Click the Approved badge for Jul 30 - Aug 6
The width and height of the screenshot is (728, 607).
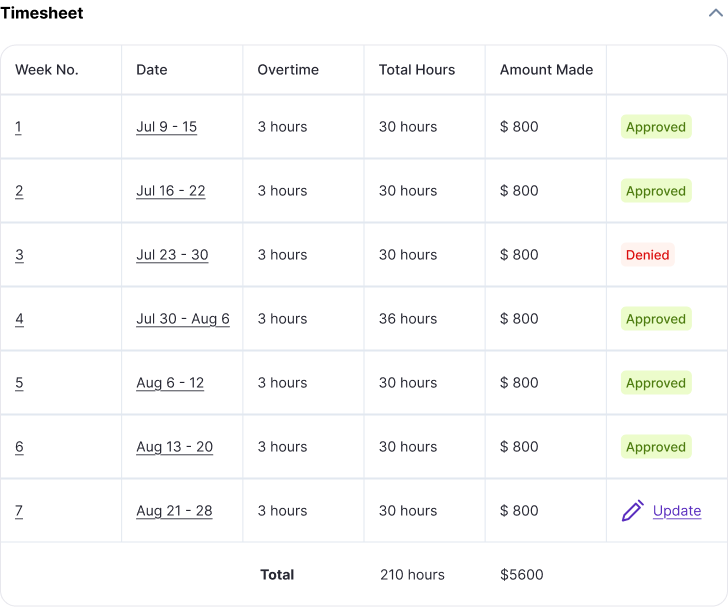tap(656, 319)
